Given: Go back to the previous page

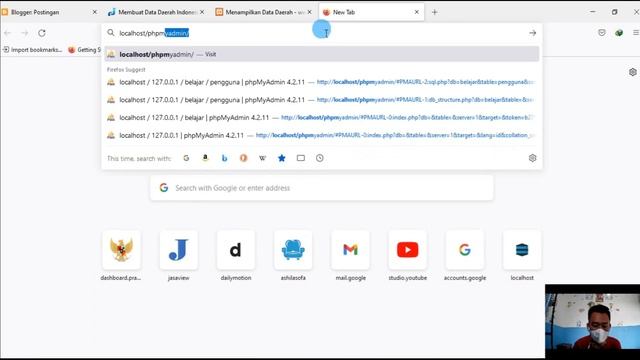Looking at the screenshot, I should [8, 33].
